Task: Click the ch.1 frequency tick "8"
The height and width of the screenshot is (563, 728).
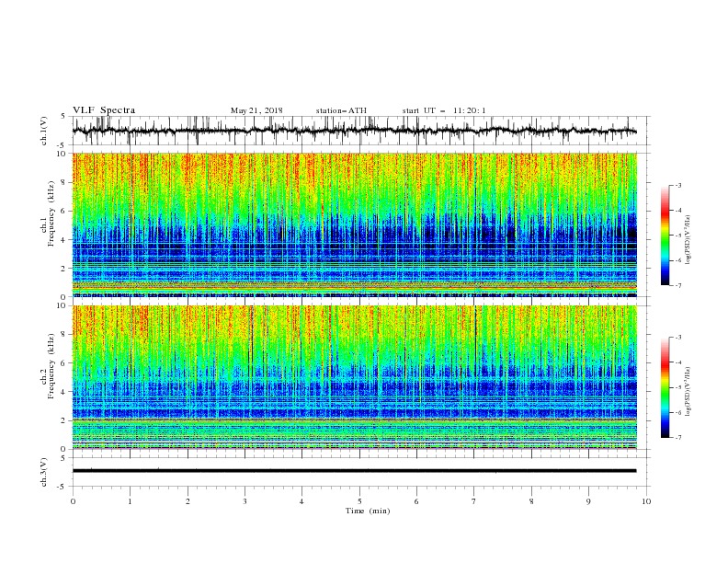Action: [64, 182]
